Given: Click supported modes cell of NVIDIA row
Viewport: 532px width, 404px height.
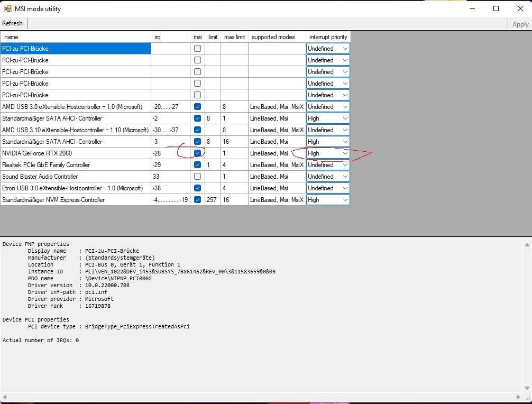Looking at the screenshot, I should [x=277, y=153].
